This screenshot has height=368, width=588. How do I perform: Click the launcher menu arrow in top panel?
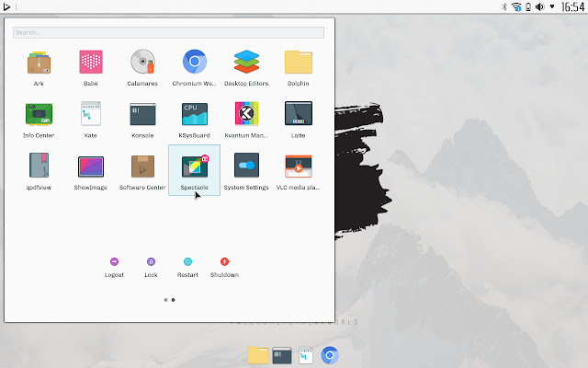pyautogui.click(x=6, y=6)
